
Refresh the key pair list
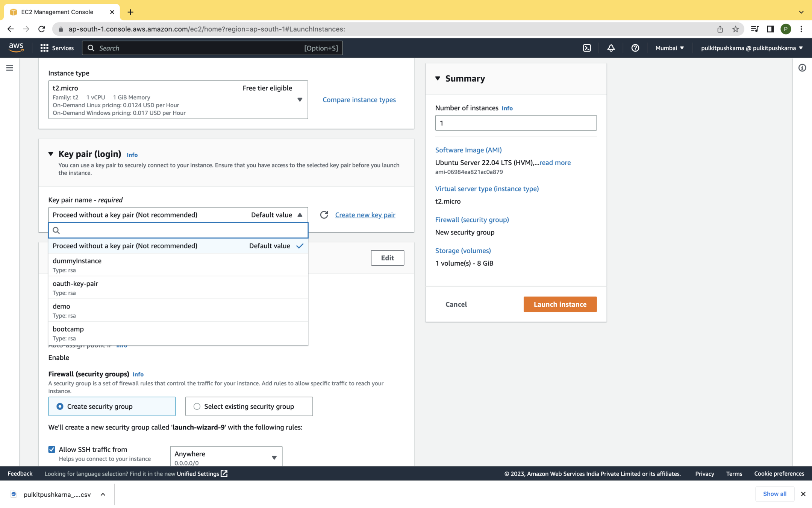tap(324, 214)
